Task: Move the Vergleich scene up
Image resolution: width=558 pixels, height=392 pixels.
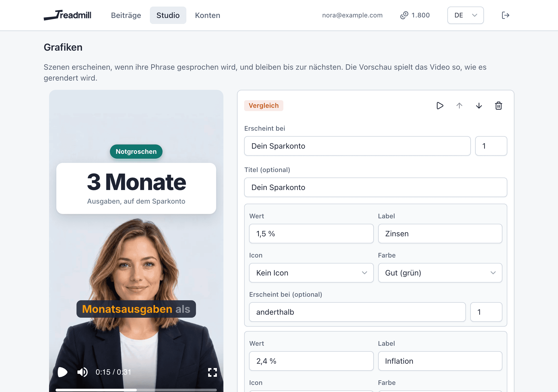Action: click(459, 106)
